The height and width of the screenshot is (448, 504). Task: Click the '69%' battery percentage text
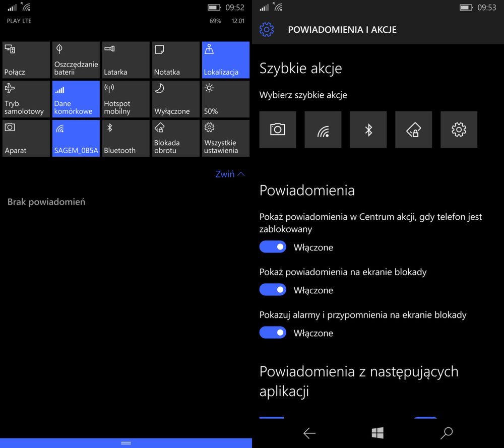point(215,21)
